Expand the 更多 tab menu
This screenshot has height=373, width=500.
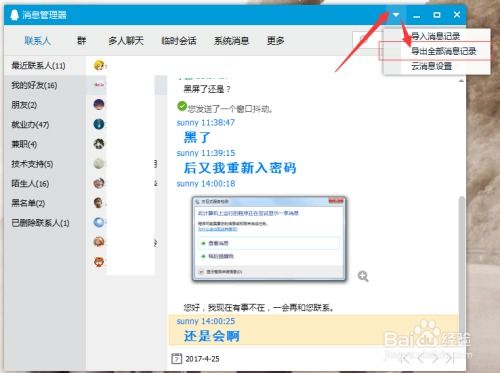coord(275,41)
